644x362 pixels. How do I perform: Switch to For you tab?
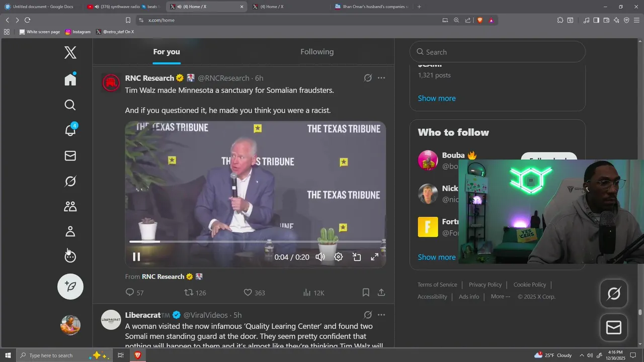pos(167,52)
